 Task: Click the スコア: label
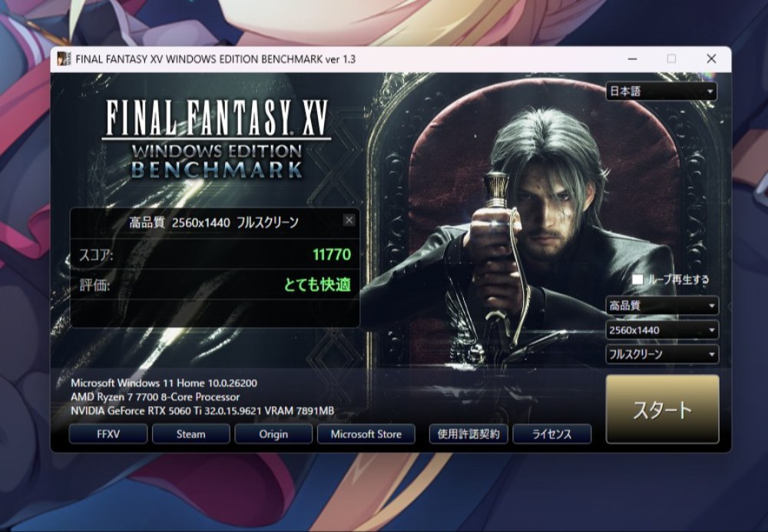(96, 255)
